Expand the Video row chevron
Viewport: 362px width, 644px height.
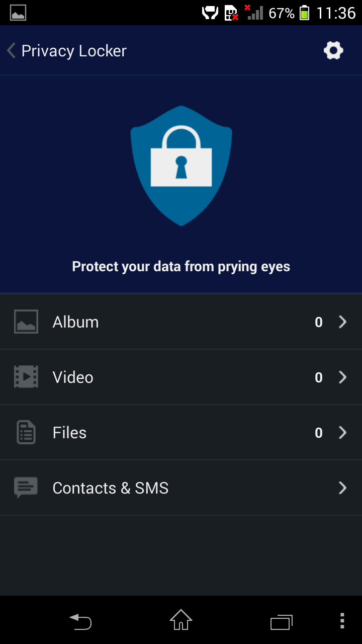343,377
